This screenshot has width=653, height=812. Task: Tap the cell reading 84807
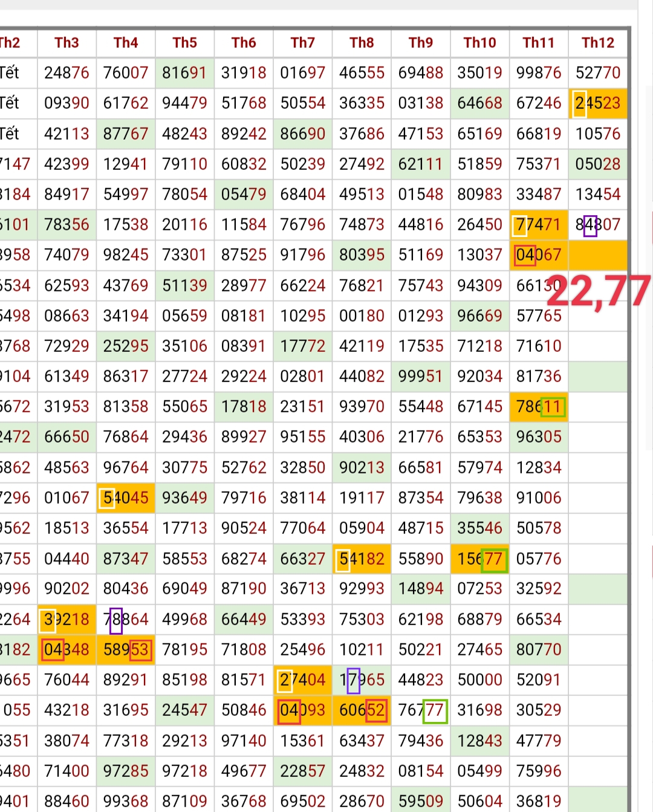tap(598, 224)
